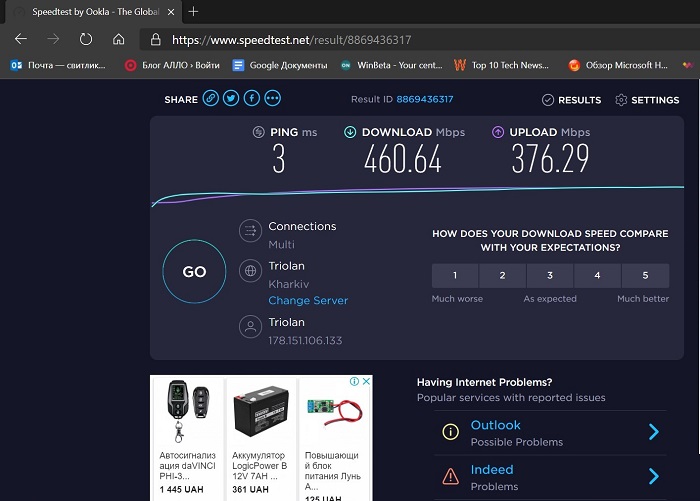The height and width of the screenshot is (501, 700).
Task: Open a new browser tab
Action: (x=193, y=12)
